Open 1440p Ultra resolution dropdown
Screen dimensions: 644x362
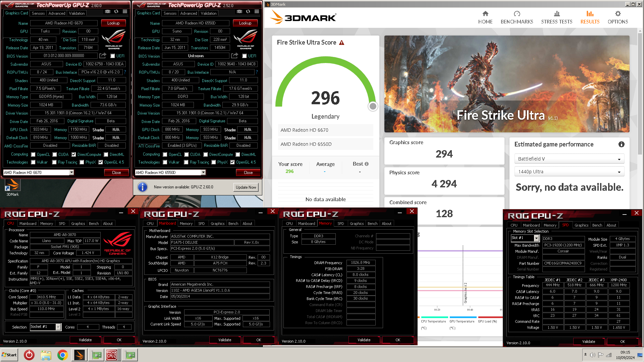[569, 172]
